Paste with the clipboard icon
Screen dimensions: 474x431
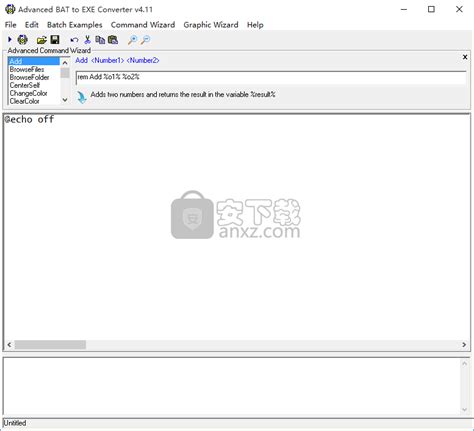point(113,40)
